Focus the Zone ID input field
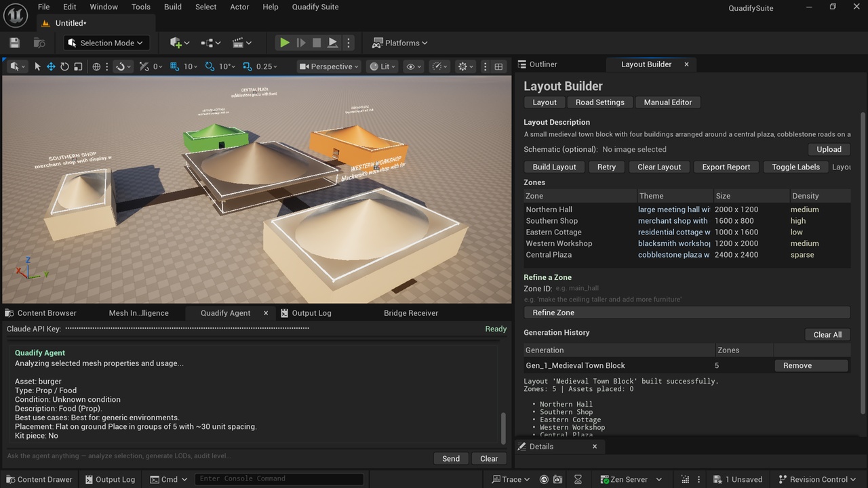The image size is (868, 488). pos(702,289)
